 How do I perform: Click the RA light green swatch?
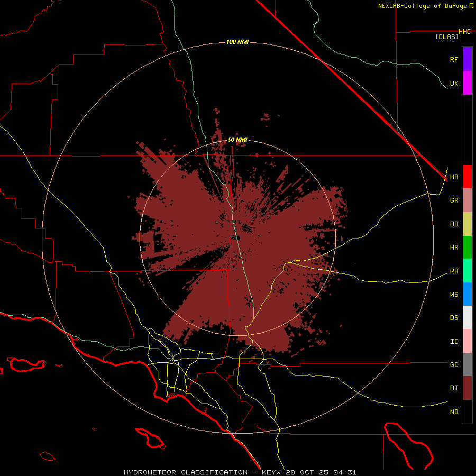tap(467, 271)
